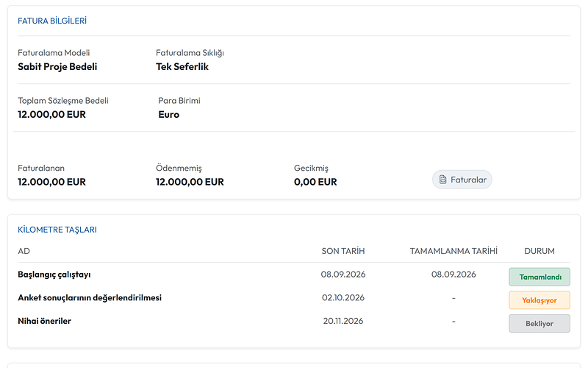Click the Euro currency value
This screenshot has height=368, width=588.
pos(169,115)
